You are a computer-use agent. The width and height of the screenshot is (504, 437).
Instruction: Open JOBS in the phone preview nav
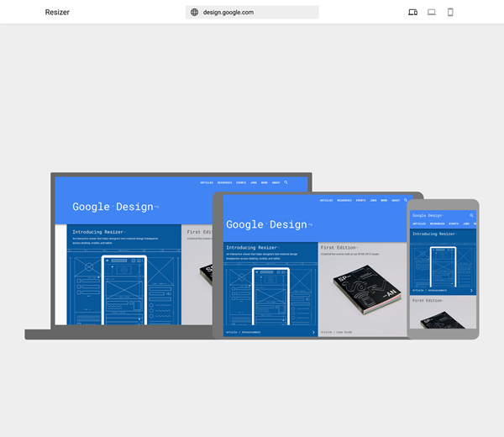(x=466, y=224)
